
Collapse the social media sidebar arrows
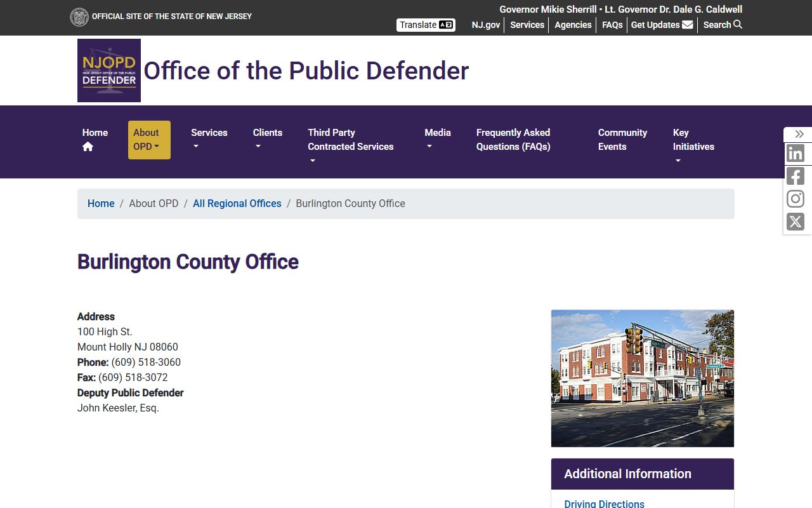pos(799,134)
